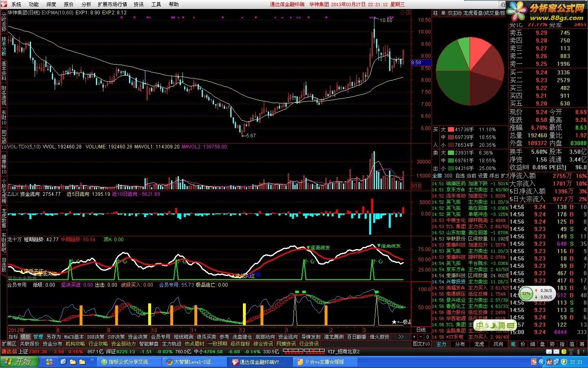Image resolution: width=588 pixels, height=368 pixels.
Task: Open 工具 menu
Action: click(x=156, y=4)
